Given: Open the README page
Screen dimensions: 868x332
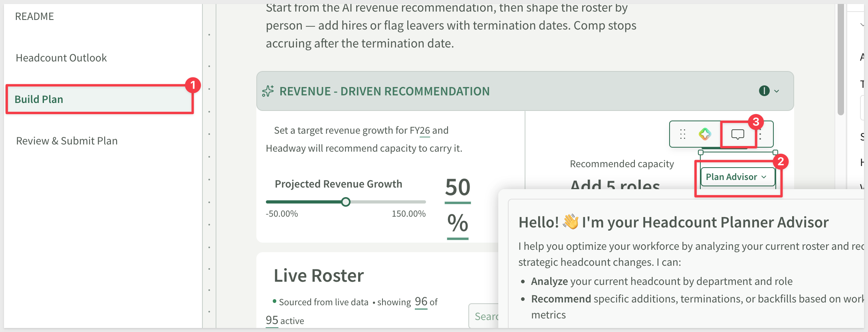Looking at the screenshot, I should coord(34,16).
